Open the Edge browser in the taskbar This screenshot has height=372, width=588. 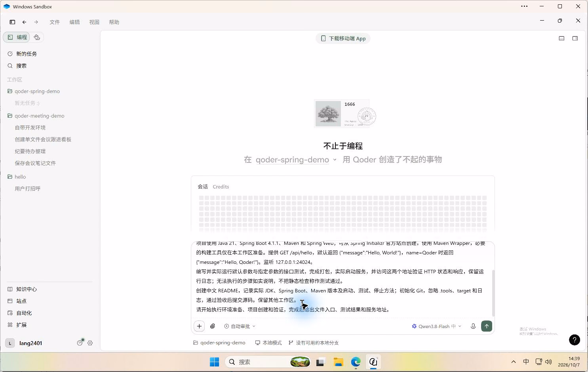(356, 362)
